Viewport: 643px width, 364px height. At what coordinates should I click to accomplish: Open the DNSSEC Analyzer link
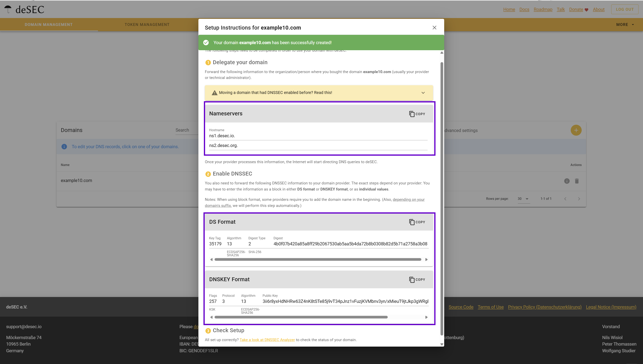pyautogui.click(x=267, y=340)
